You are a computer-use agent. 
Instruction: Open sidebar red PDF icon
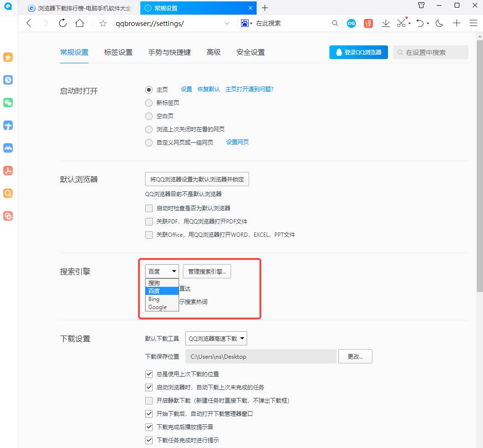(8, 171)
